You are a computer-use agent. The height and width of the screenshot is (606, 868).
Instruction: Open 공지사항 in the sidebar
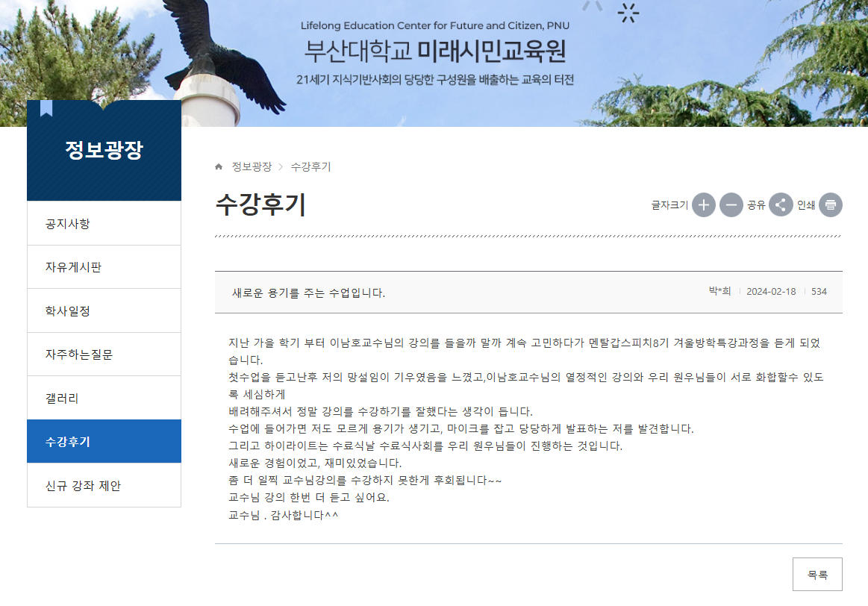pos(104,224)
